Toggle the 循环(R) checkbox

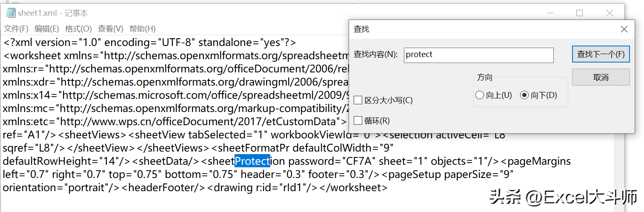pyautogui.click(x=358, y=121)
